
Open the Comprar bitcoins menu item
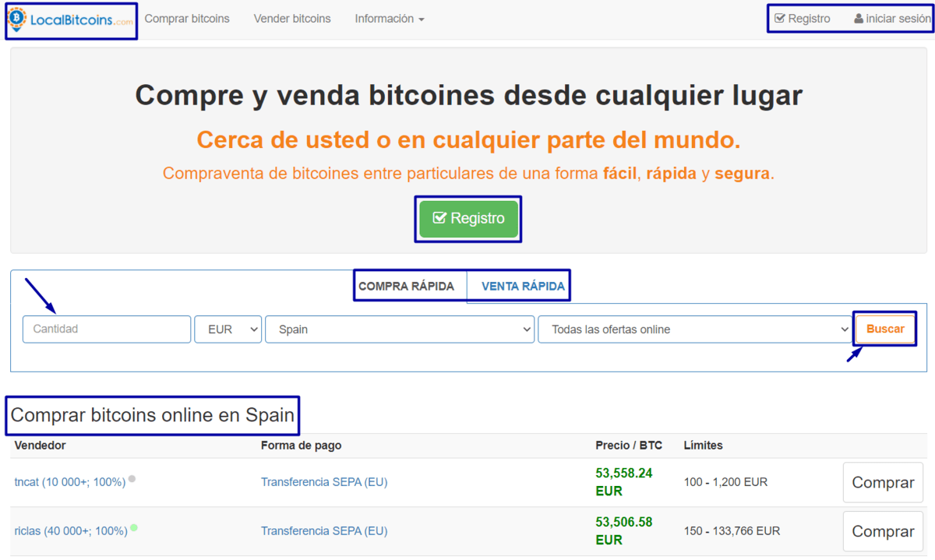(x=187, y=19)
